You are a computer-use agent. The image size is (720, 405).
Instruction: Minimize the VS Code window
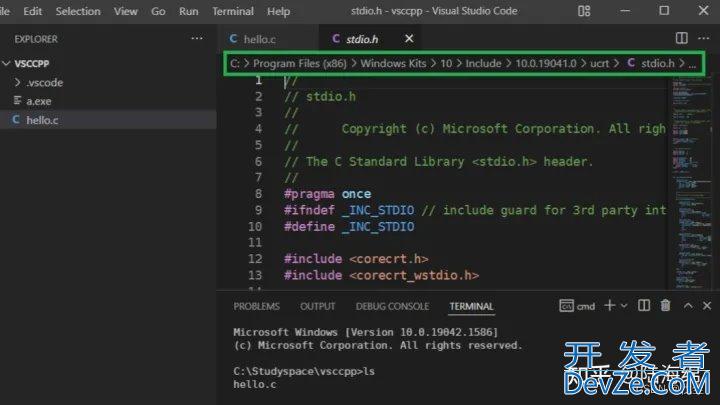tap(625, 11)
